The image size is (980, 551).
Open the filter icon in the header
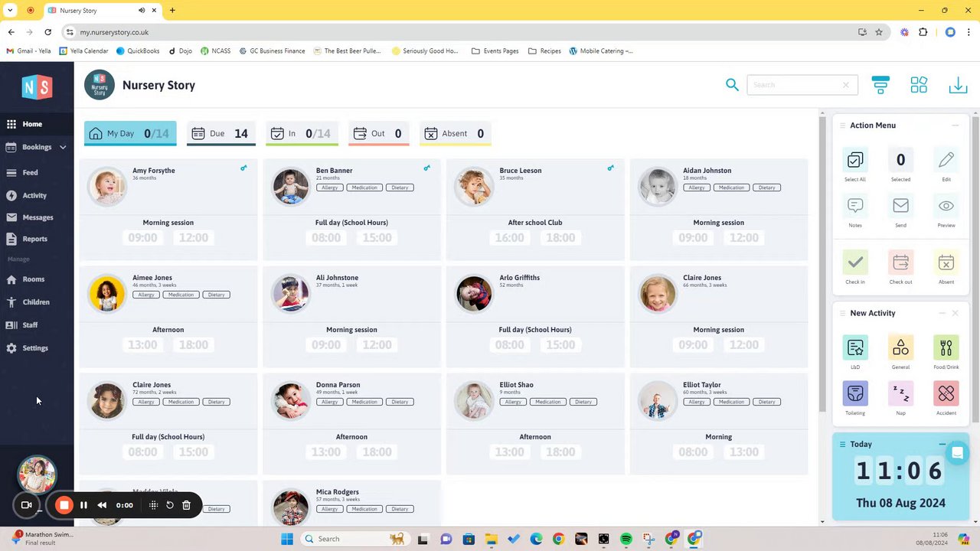pyautogui.click(x=880, y=85)
